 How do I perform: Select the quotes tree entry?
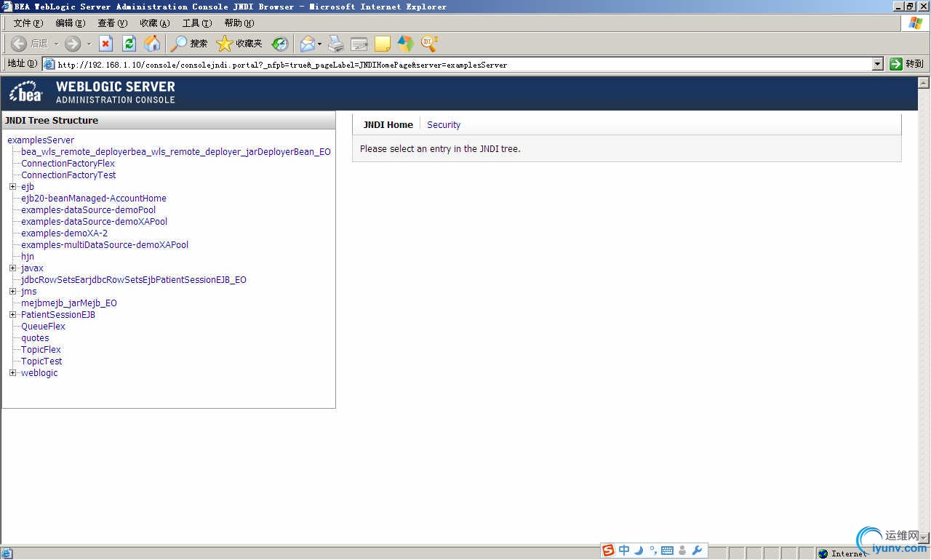[35, 338]
